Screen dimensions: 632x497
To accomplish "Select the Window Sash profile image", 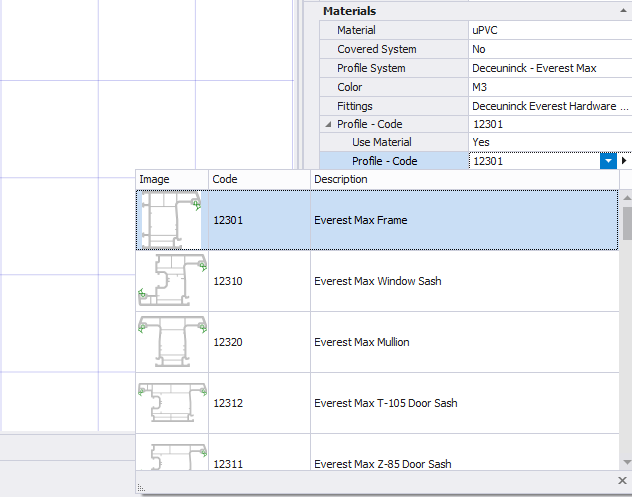I will [x=171, y=281].
